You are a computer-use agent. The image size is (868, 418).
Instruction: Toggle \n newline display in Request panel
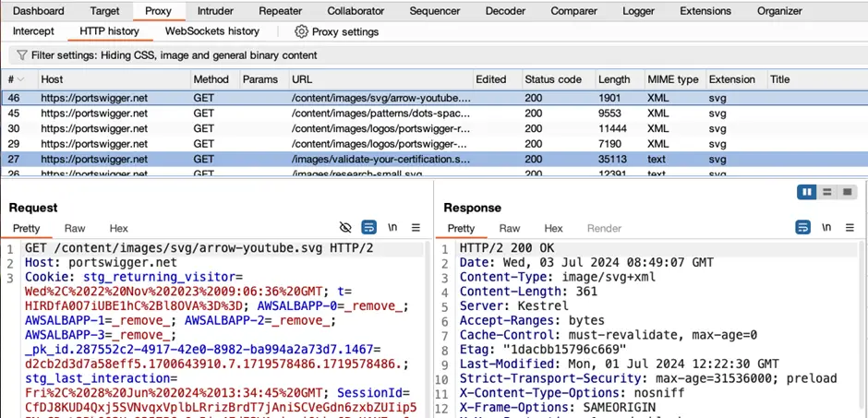392,228
